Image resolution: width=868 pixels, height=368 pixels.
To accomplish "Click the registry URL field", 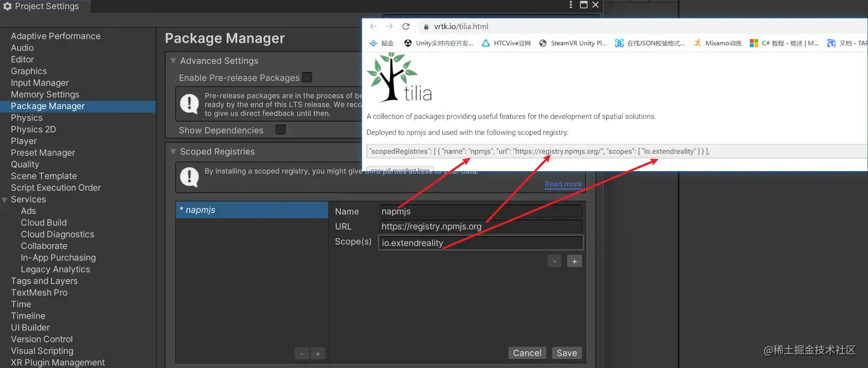I will click(x=480, y=226).
